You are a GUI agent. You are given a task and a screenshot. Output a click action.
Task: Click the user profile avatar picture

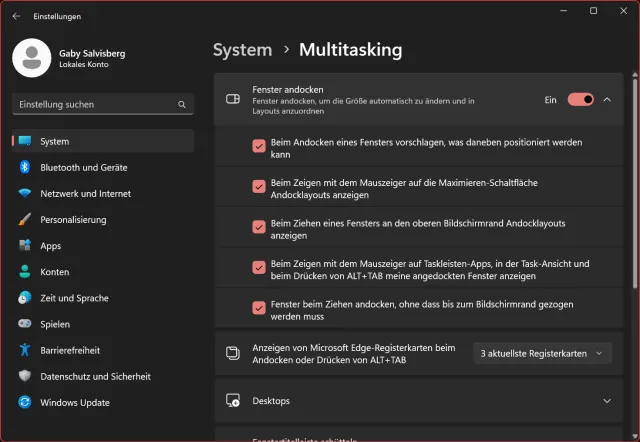coord(32,57)
